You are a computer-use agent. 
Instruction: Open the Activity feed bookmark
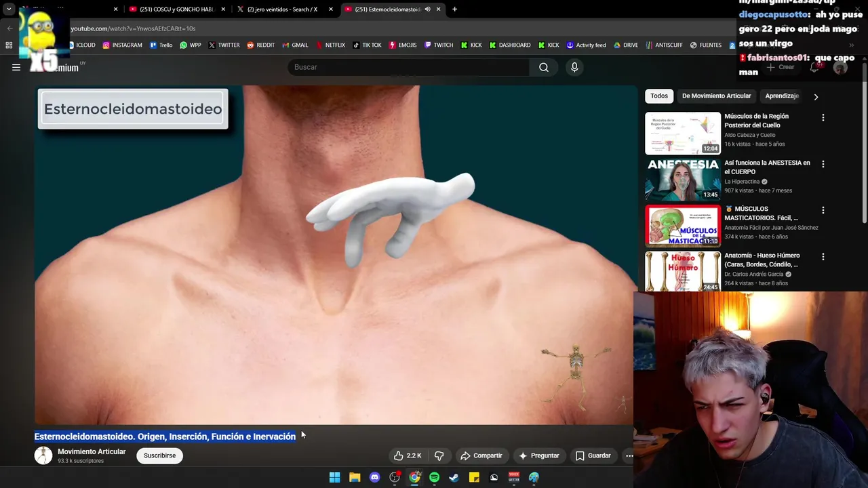click(586, 45)
